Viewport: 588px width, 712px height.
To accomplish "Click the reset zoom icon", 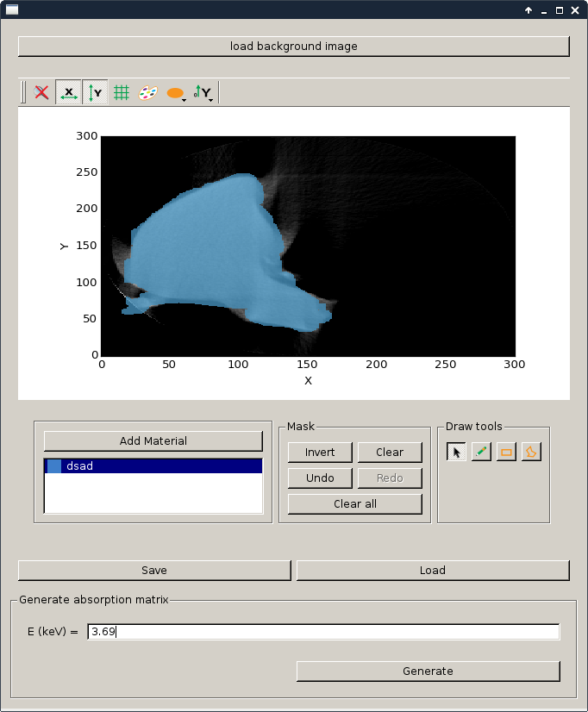I will (41, 92).
